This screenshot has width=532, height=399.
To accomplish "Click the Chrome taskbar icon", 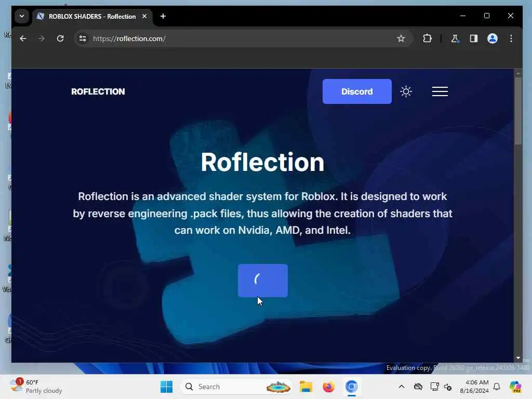I will pyautogui.click(x=352, y=387).
